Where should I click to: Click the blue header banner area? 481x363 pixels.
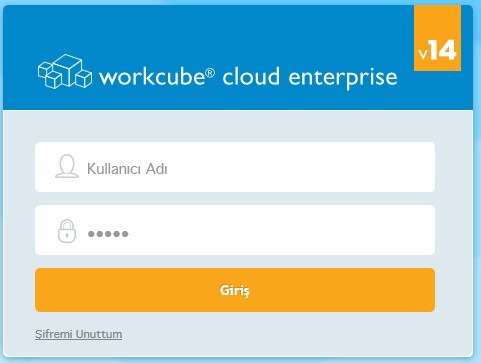(238, 57)
